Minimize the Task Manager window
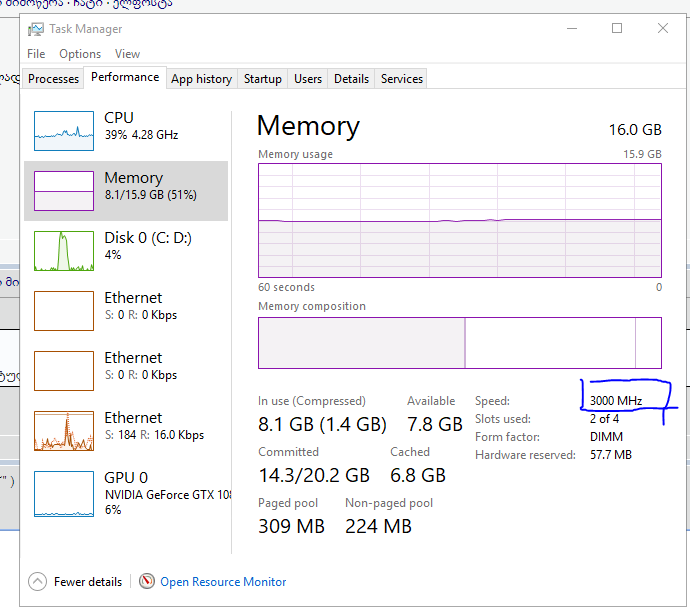 point(572,29)
